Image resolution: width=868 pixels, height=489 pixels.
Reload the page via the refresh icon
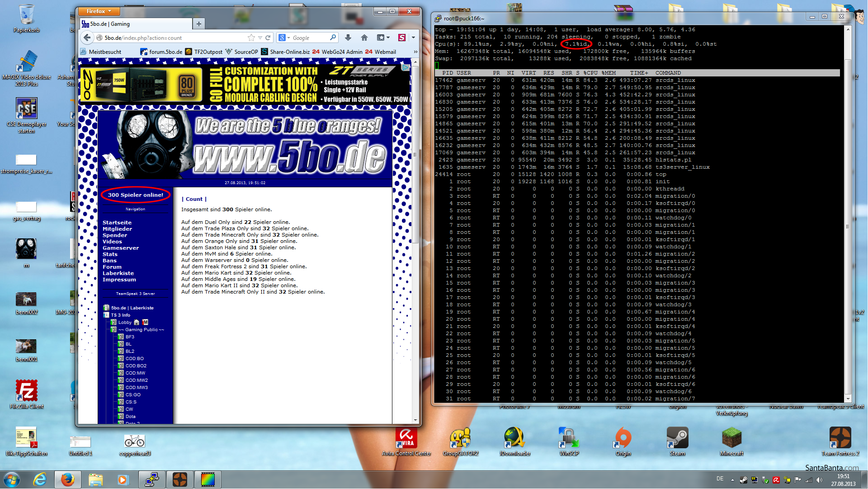pyautogui.click(x=268, y=38)
